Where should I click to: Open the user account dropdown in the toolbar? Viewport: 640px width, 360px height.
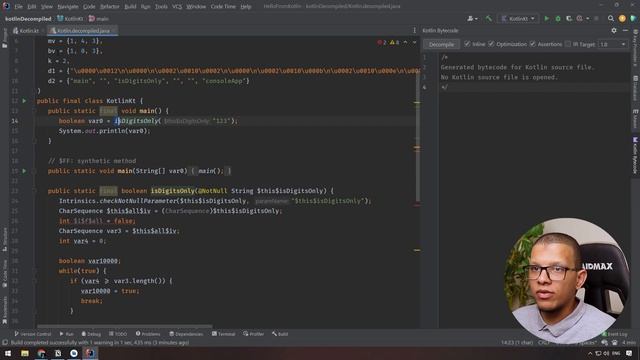point(473,19)
